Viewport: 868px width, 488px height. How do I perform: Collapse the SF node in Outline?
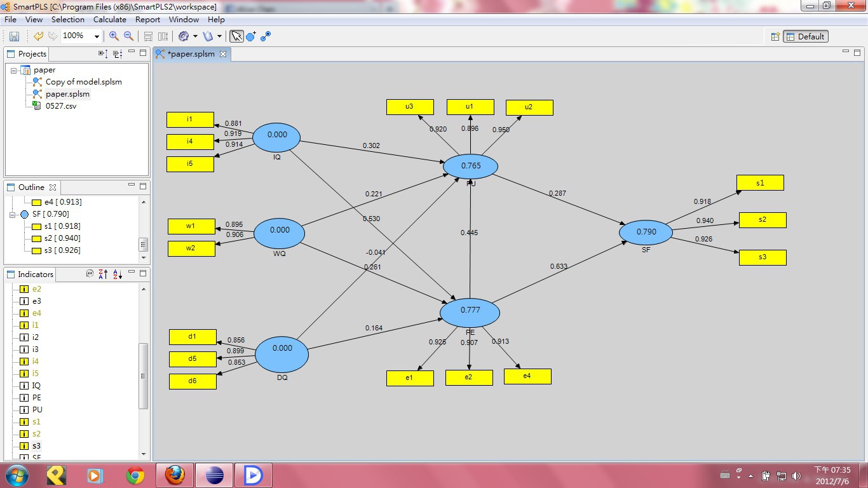click(13, 215)
